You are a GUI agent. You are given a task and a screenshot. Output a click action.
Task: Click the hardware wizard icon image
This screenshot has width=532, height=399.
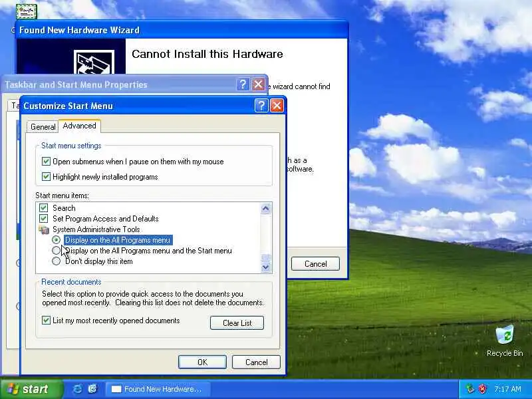tap(94, 63)
